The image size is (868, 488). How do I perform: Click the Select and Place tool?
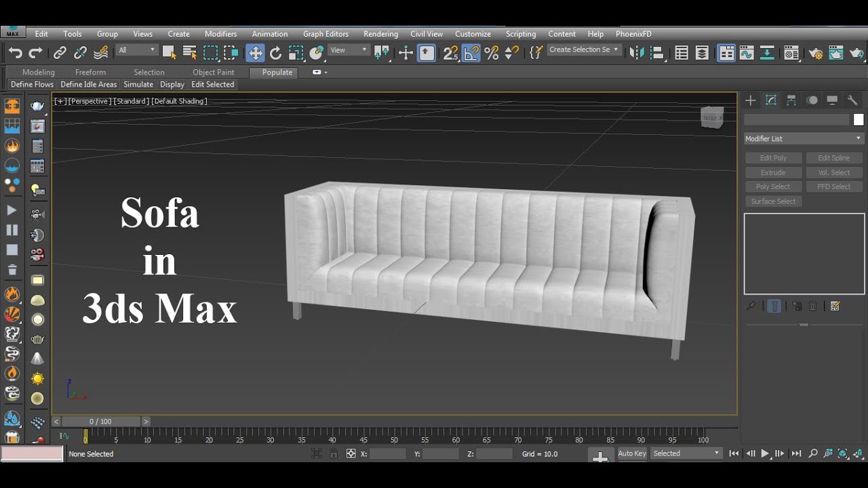[317, 53]
